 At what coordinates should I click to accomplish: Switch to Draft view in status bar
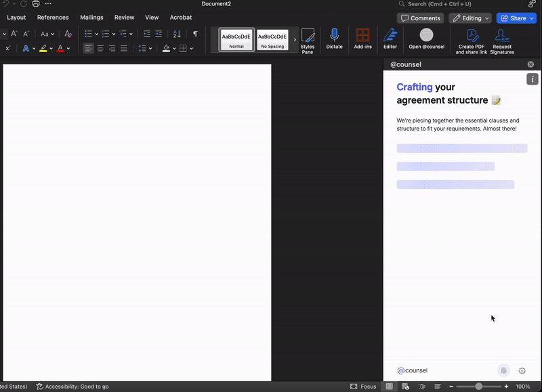[438, 387]
